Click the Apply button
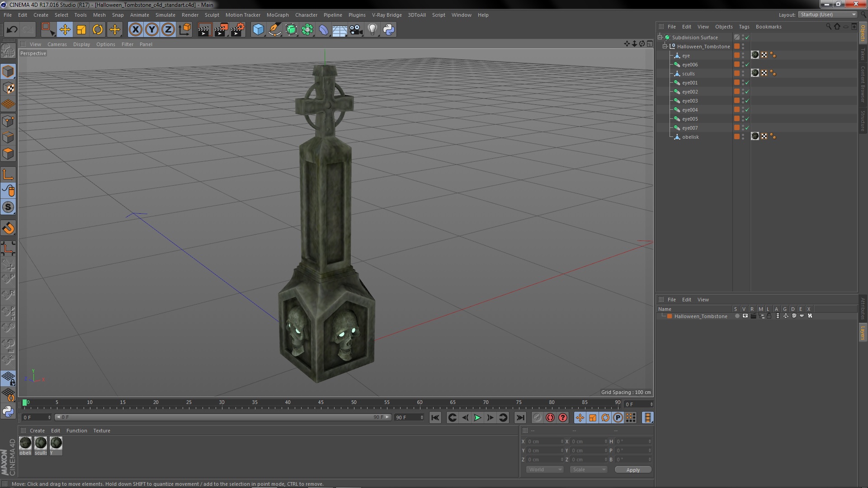This screenshot has height=488, width=868. pyautogui.click(x=633, y=470)
